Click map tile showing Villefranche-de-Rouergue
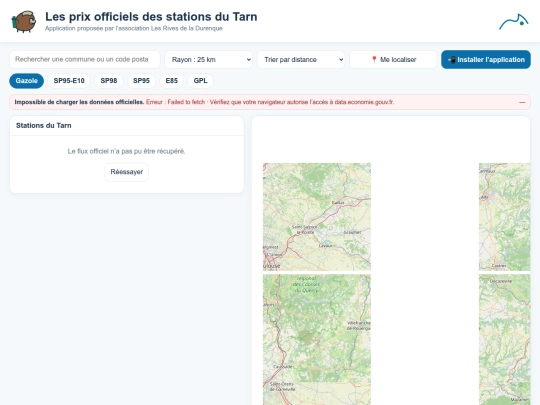The width and height of the screenshot is (540, 405). (317, 328)
